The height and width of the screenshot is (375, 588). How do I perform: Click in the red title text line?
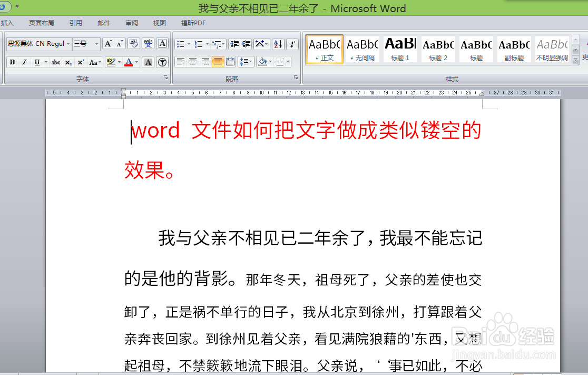pyautogui.click(x=306, y=131)
